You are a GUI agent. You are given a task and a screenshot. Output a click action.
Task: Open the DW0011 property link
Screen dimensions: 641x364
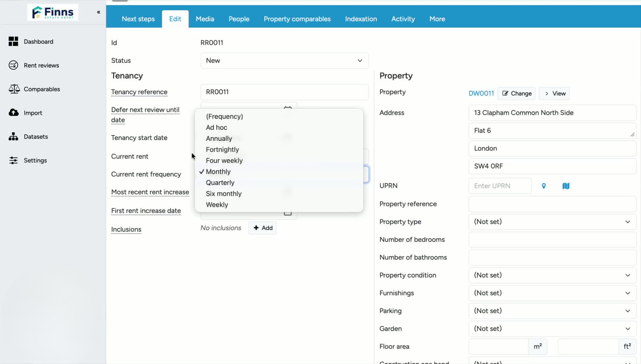point(481,93)
